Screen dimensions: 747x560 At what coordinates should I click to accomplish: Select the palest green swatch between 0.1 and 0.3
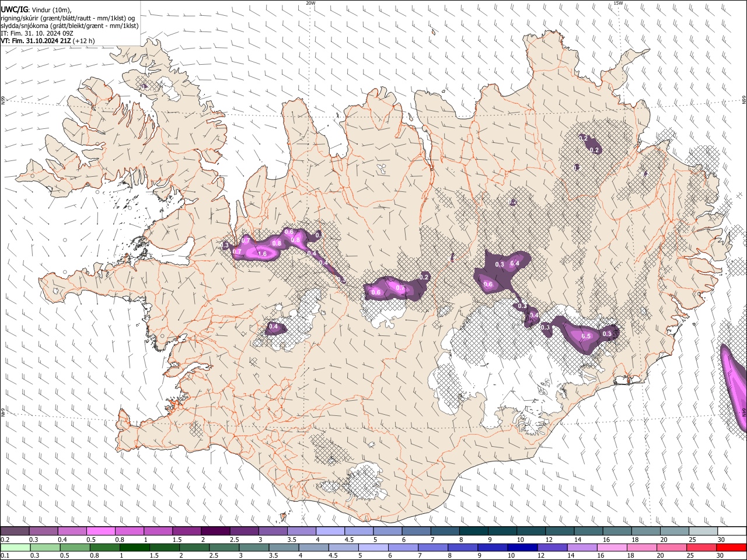15,547
